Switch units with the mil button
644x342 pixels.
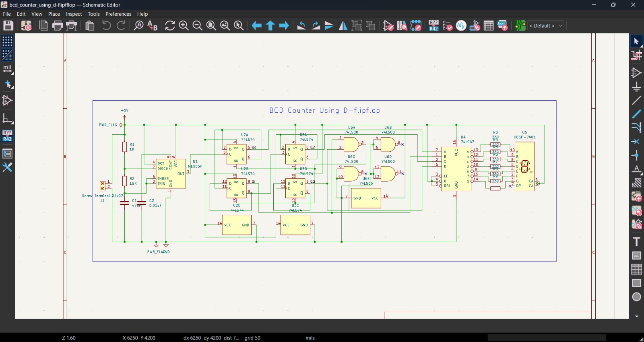7,69
